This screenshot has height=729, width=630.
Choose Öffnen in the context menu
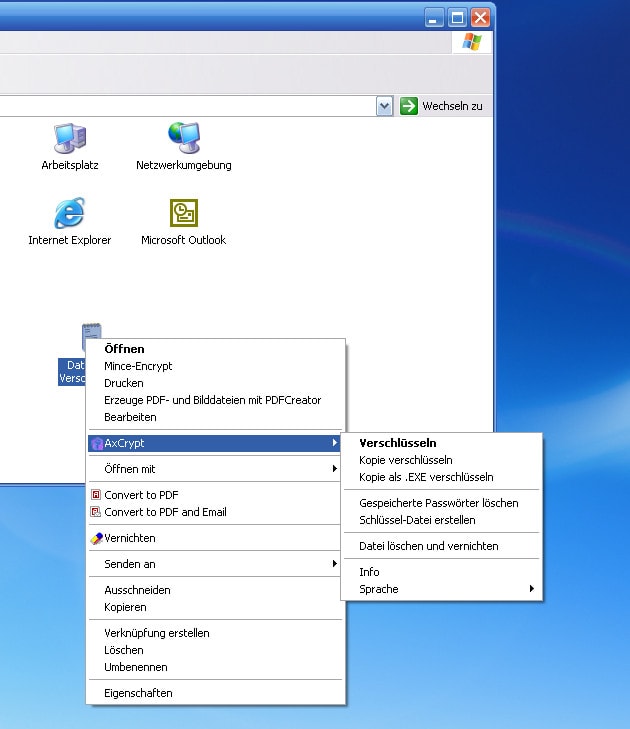(x=214, y=349)
